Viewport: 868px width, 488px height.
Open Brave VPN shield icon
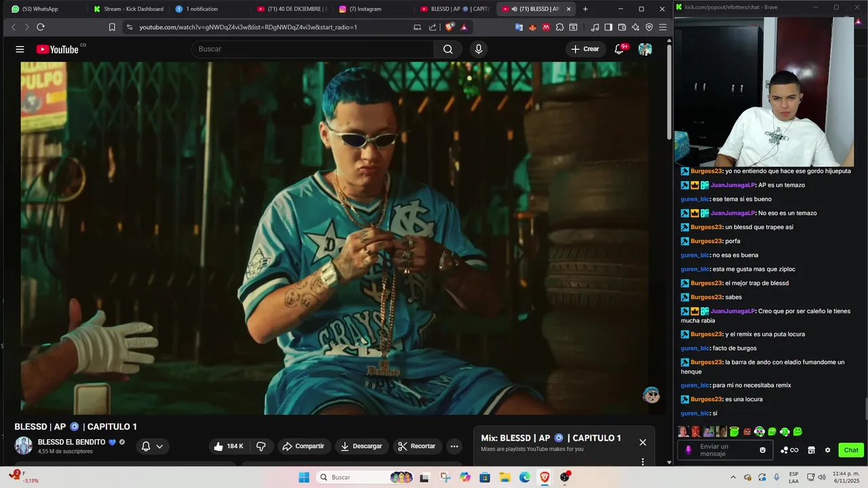pos(649,27)
